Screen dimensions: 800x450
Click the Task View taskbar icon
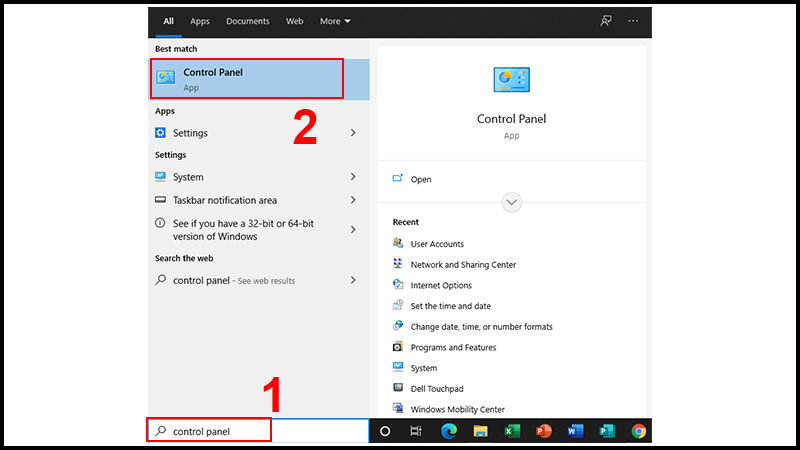(415, 431)
